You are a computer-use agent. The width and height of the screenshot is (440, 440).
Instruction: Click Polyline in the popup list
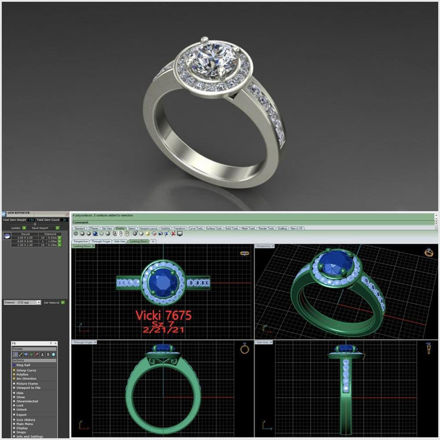click(x=22, y=375)
